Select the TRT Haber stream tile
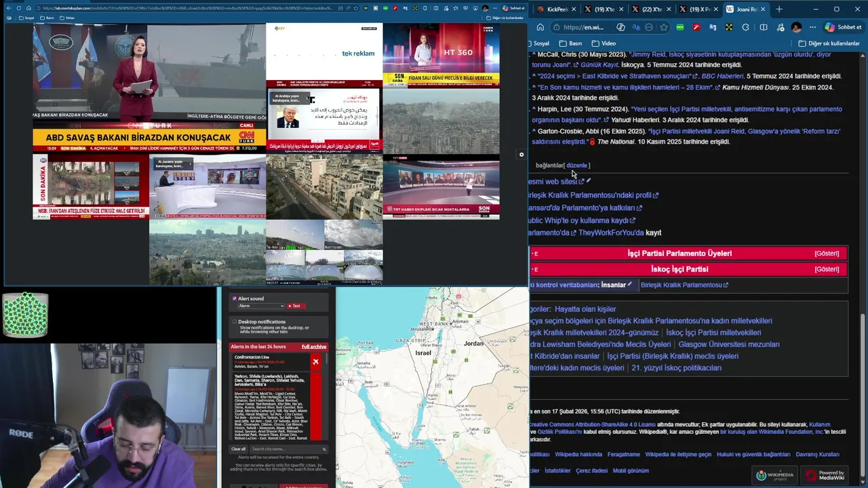 pos(441,187)
